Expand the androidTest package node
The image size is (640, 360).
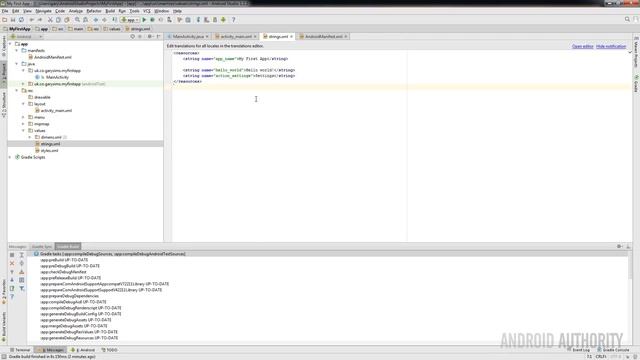pos(23,84)
